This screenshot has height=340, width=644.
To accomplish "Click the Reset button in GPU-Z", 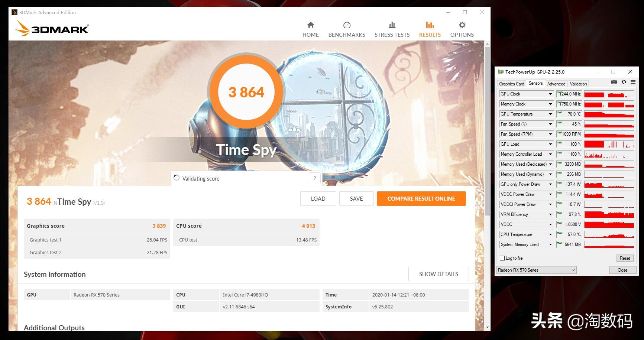I will tap(625, 258).
